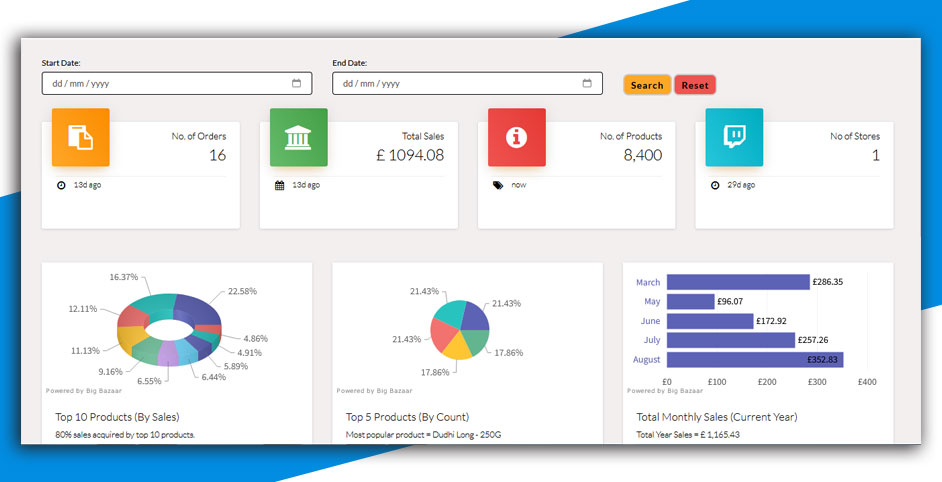The width and height of the screenshot is (942, 482).
Task: Click the teal No of Stores icon
Action: pyautogui.click(x=734, y=137)
